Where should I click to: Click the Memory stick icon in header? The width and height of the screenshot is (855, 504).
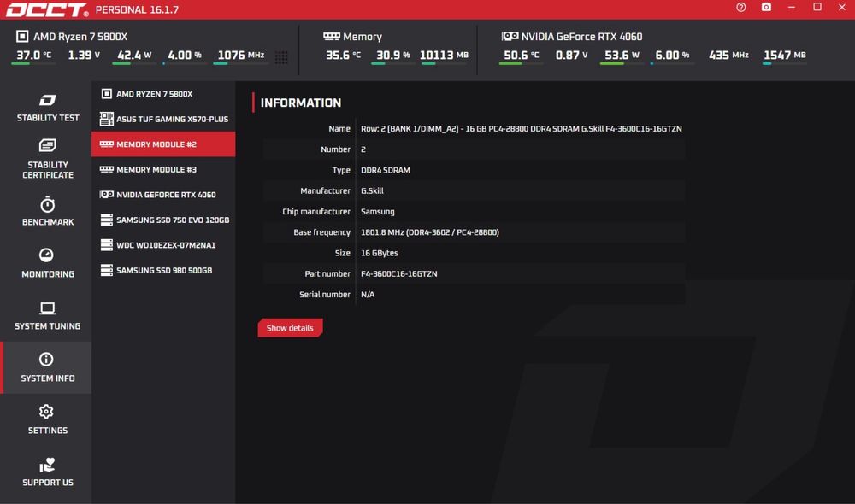[331, 37]
